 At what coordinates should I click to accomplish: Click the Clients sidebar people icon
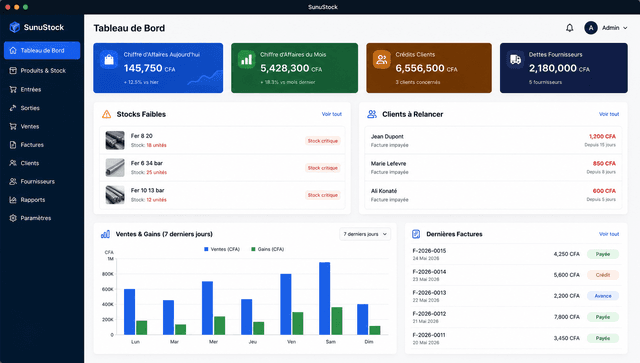pos(13,163)
